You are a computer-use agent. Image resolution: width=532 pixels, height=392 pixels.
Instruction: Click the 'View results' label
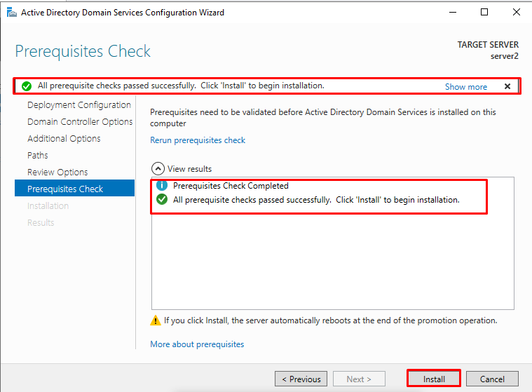(x=189, y=169)
